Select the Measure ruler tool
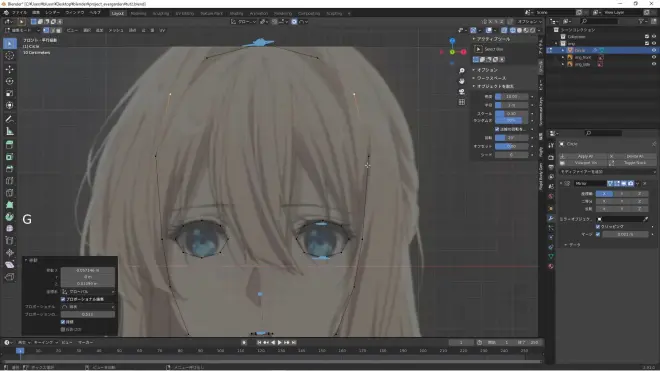Image resolution: width=660 pixels, height=371 pixels. click(10, 131)
